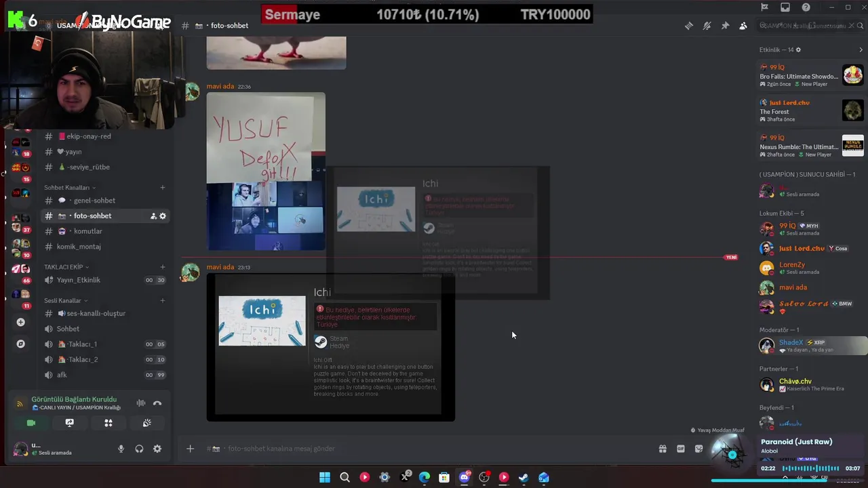Open activities launcher button
The image size is (868, 488).
tap(108, 423)
